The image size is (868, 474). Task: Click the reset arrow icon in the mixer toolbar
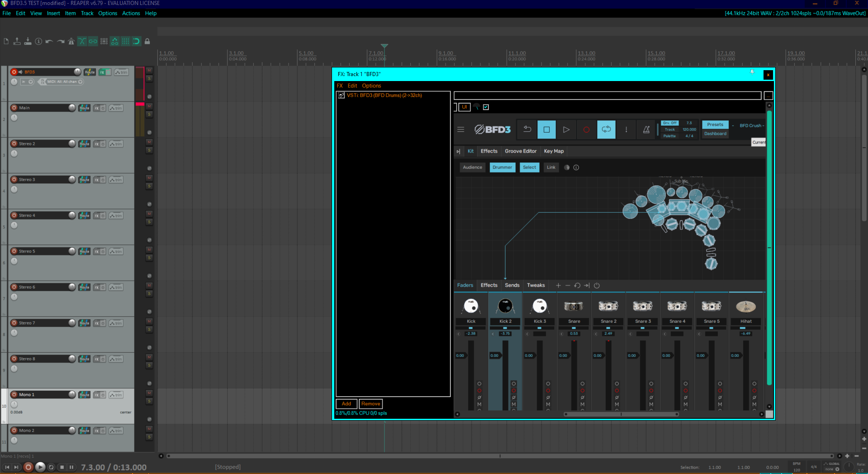pyautogui.click(x=577, y=285)
